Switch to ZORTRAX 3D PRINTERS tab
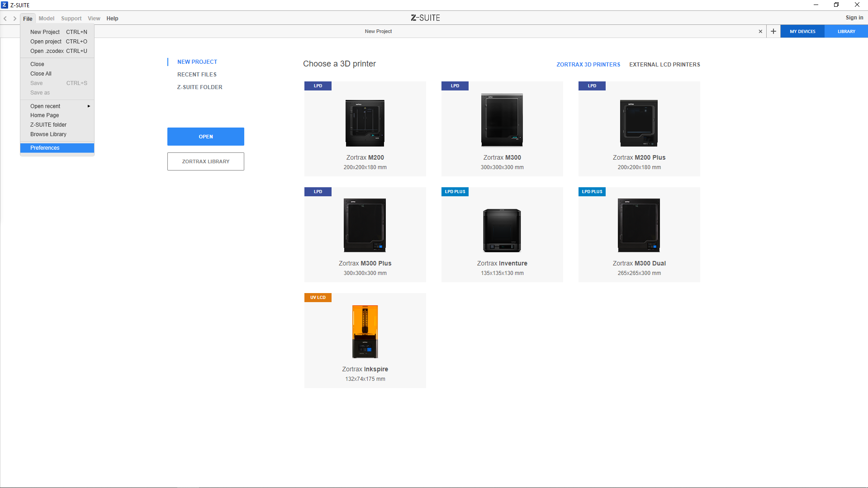The height and width of the screenshot is (488, 868). (588, 65)
